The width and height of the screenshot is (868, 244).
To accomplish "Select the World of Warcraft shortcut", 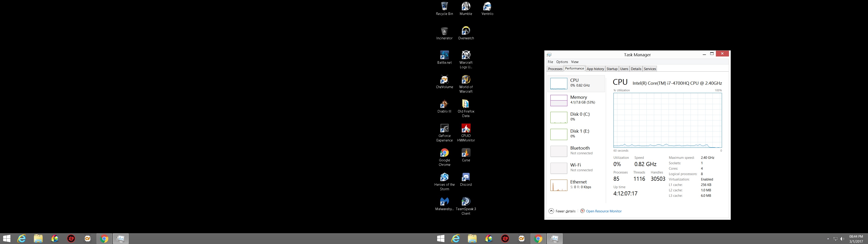I will pyautogui.click(x=466, y=84).
